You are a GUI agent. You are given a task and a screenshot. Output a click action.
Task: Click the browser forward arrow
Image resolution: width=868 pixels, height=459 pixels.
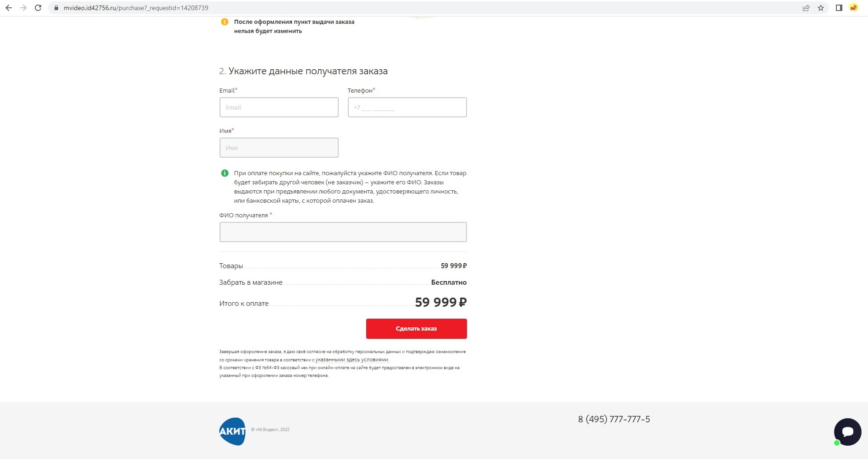(23, 8)
